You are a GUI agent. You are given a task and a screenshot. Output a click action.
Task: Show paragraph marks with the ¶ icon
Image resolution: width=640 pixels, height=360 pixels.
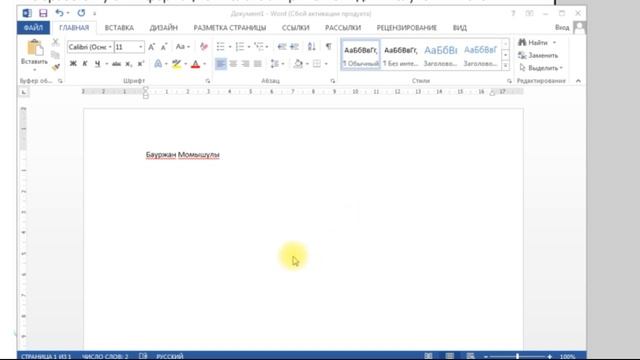(329, 47)
